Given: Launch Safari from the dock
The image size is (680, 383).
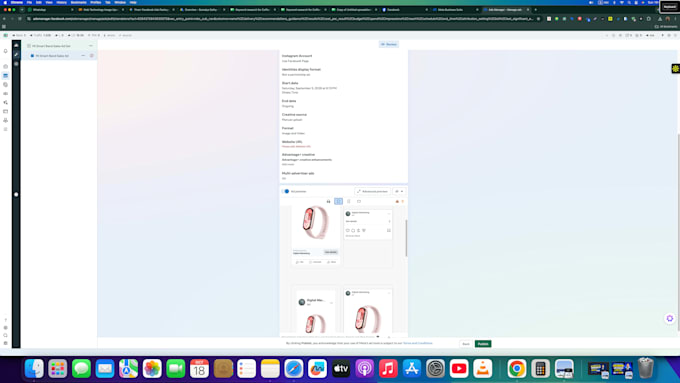Looking at the screenshot, I should pos(294,369).
